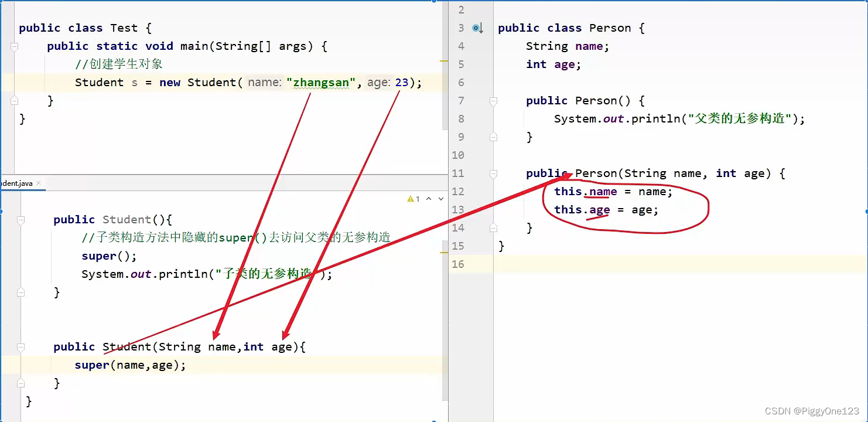Click line number 16 in Person gutter

click(458, 264)
